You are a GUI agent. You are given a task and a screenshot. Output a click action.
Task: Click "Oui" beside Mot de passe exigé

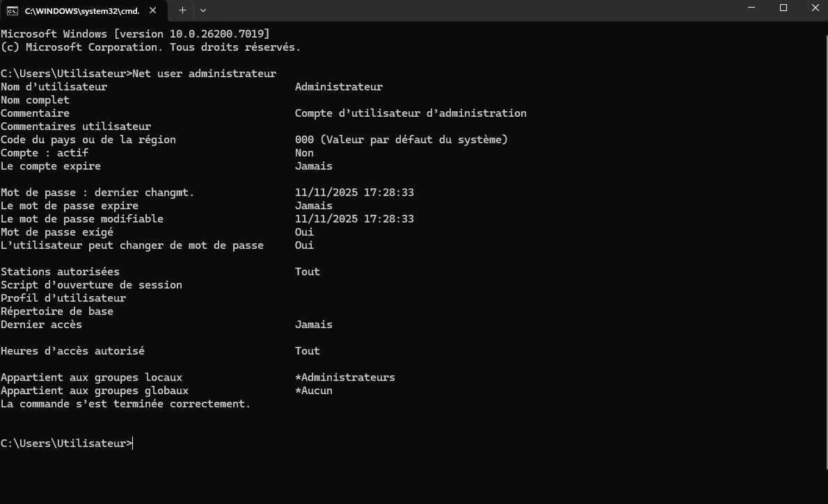point(304,231)
